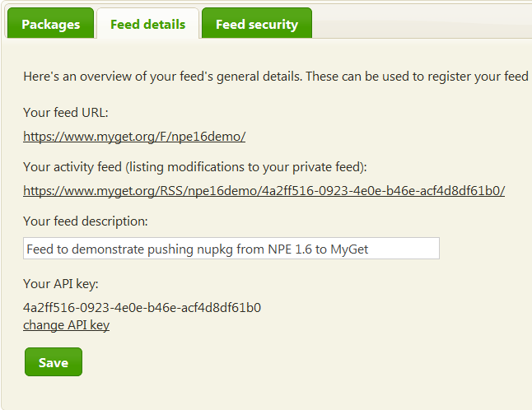Select the Feed details tab

point(147,23)
